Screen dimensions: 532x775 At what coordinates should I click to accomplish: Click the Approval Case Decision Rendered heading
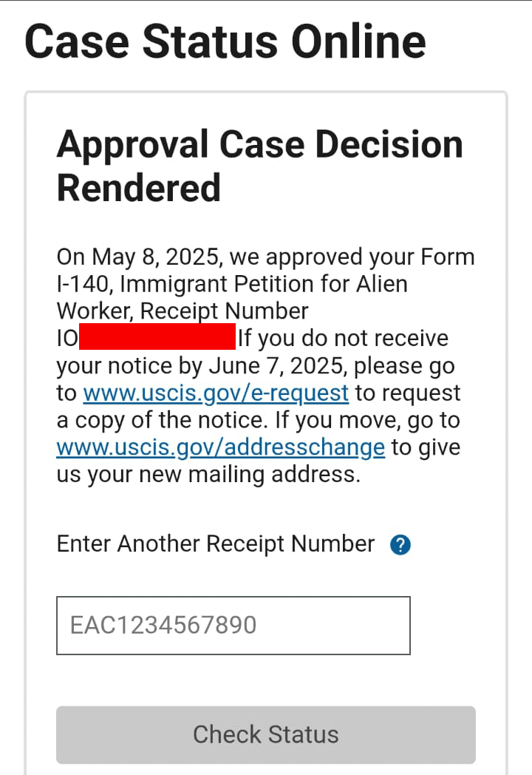pyautogui.click(x=260, y=166)
